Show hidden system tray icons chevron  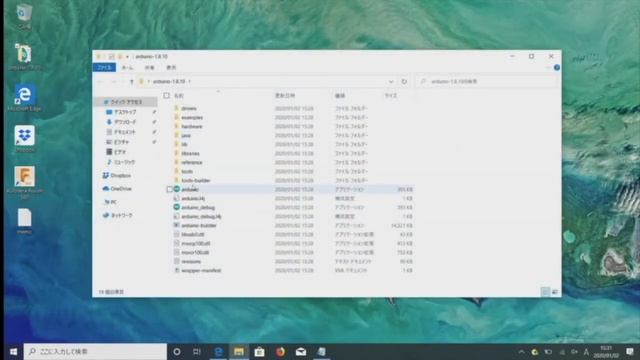[x=521, y=351]
